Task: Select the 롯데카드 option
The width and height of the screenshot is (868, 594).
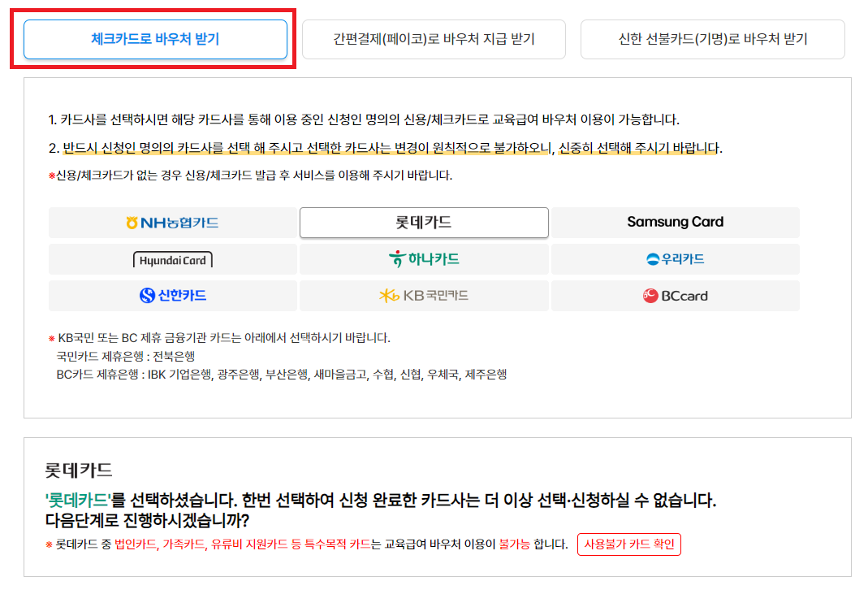Action: 424,223
